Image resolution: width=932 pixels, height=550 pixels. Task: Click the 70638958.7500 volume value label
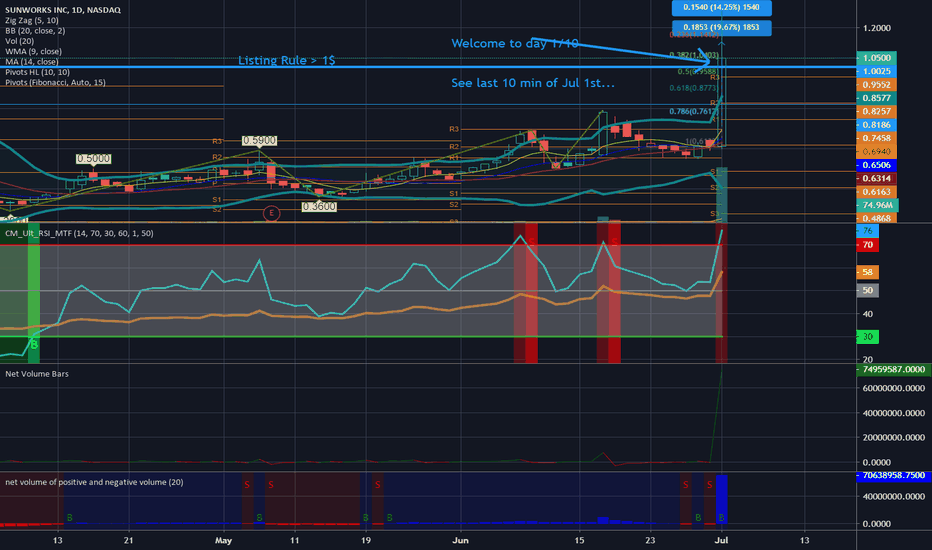point(893,476)
